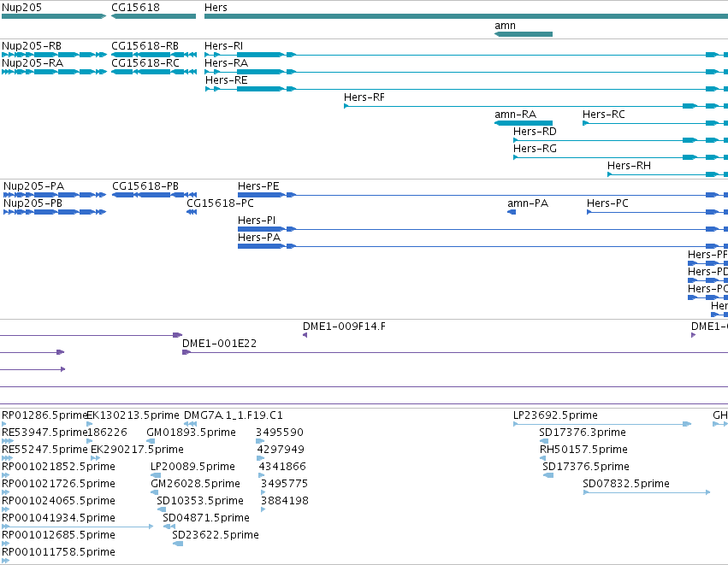Click the Hers-RA transcript label
The height and width of the screenshot is (565, 728).
pos(226,63)
